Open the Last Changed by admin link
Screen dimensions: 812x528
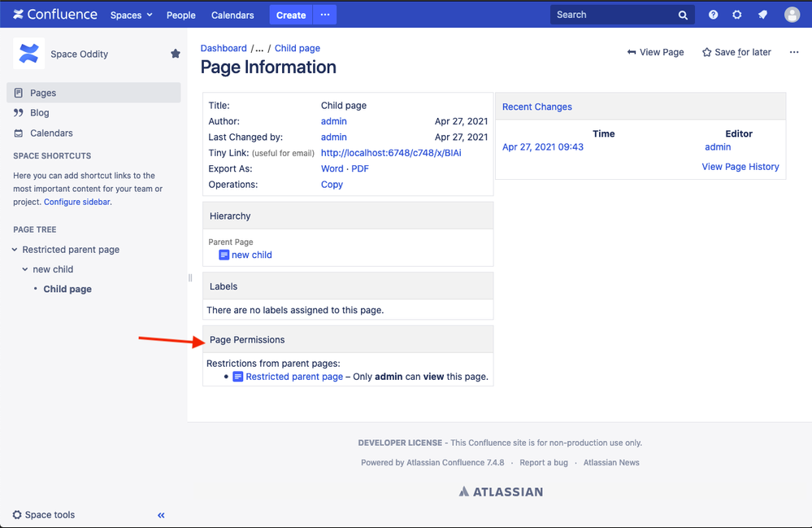tap(333, 137)
